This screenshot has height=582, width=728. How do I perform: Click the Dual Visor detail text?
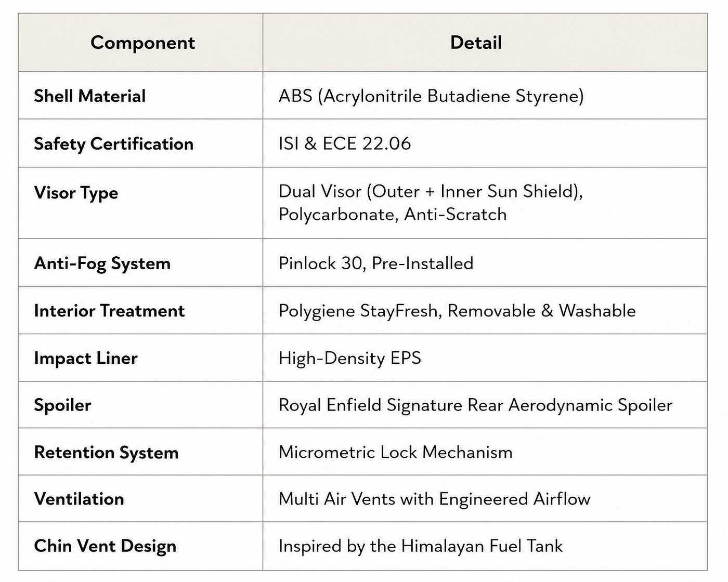pos(431,203)
